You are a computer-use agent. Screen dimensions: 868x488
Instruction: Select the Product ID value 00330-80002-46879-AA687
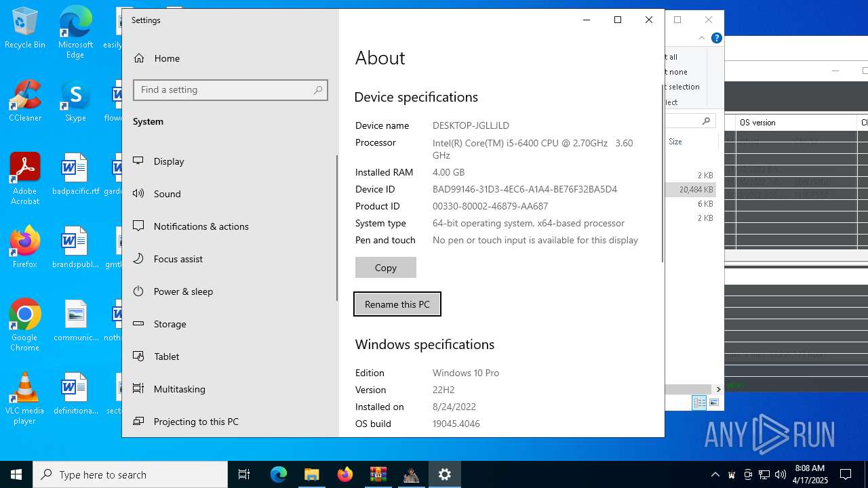point(490,206)
